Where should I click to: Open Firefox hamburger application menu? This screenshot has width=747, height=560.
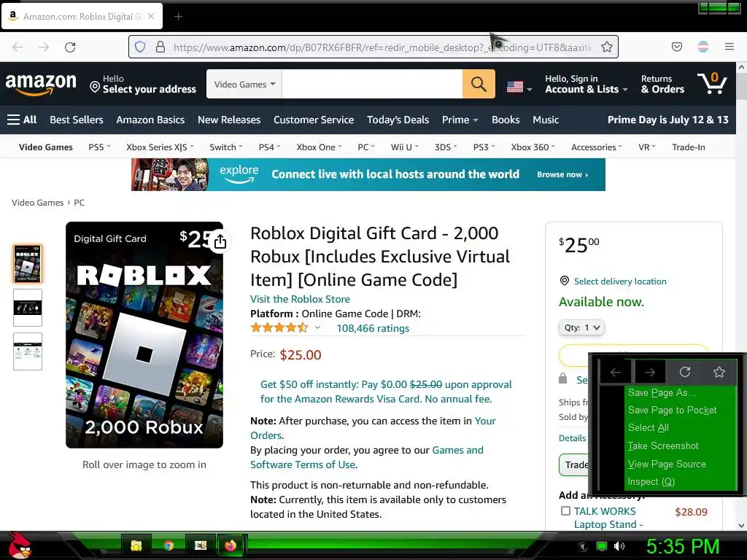(729, 47)
